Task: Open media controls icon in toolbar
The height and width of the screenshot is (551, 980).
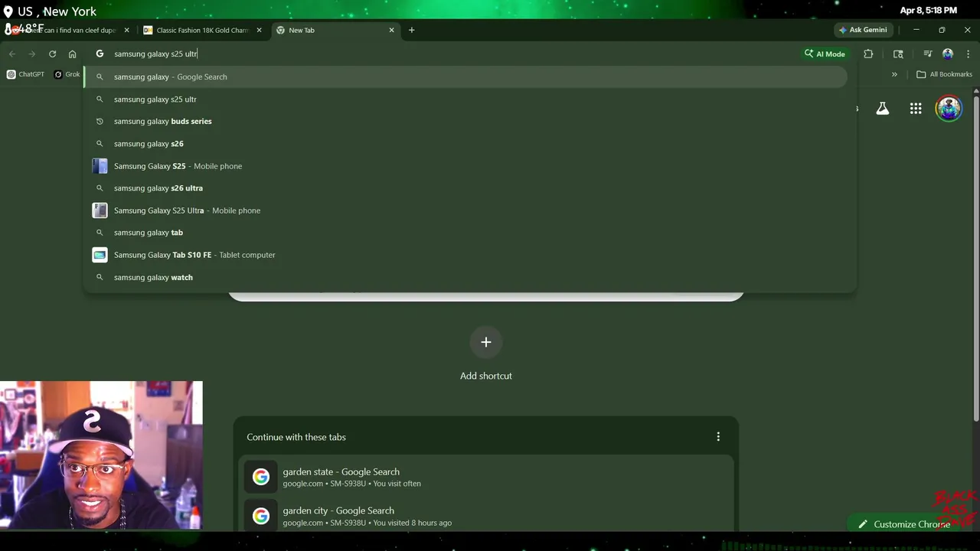Action: click(927, 54)
